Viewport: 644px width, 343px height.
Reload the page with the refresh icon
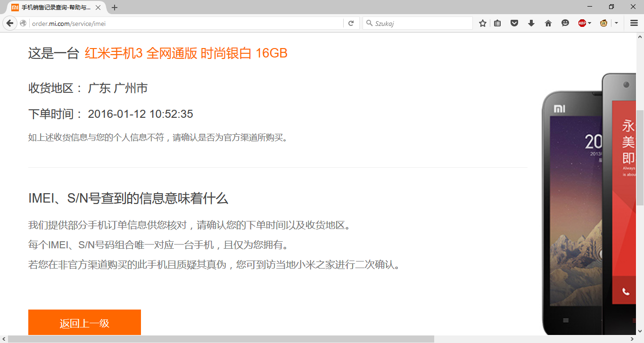point(351,23)
